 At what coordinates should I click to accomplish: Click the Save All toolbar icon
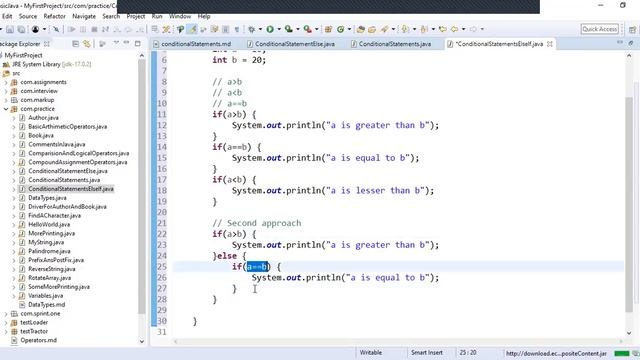21,29
